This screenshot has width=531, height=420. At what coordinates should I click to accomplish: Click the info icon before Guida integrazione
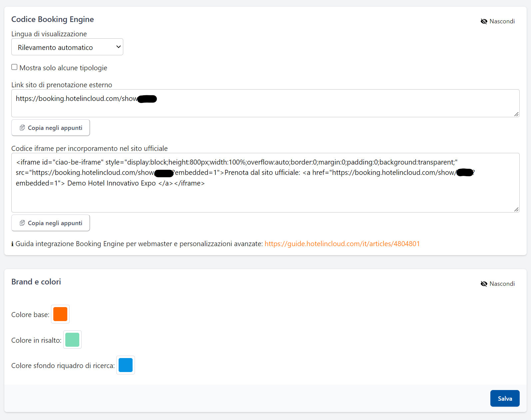click(x=13, y=244)
